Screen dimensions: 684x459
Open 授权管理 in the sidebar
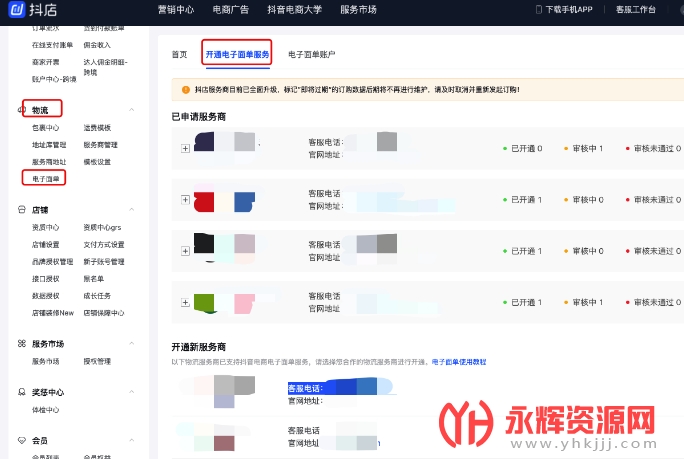pos(97,361)
